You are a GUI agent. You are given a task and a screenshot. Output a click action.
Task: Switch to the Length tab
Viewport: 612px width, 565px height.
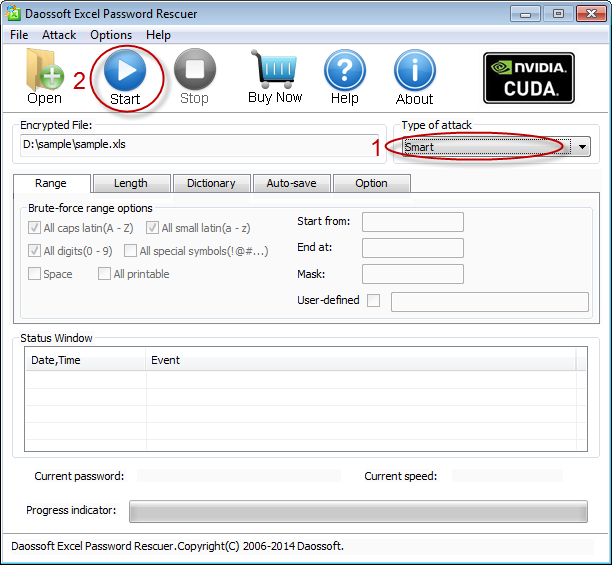tap(132, 183)
